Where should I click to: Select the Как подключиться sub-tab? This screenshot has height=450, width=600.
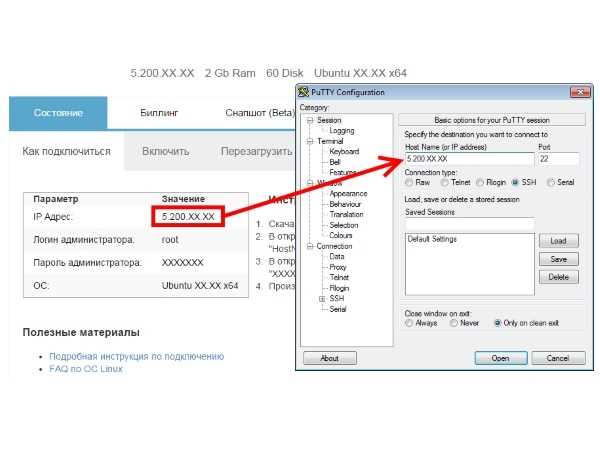pos(67,151)
